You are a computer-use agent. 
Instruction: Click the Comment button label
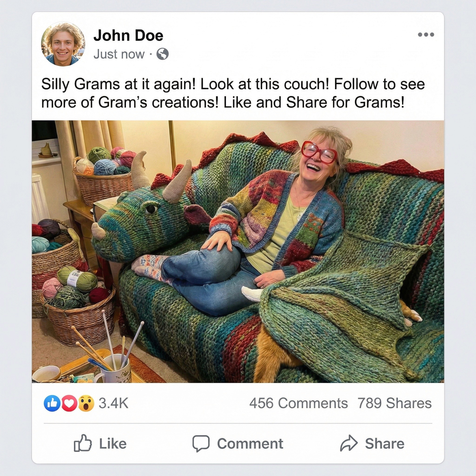[250, 444]
